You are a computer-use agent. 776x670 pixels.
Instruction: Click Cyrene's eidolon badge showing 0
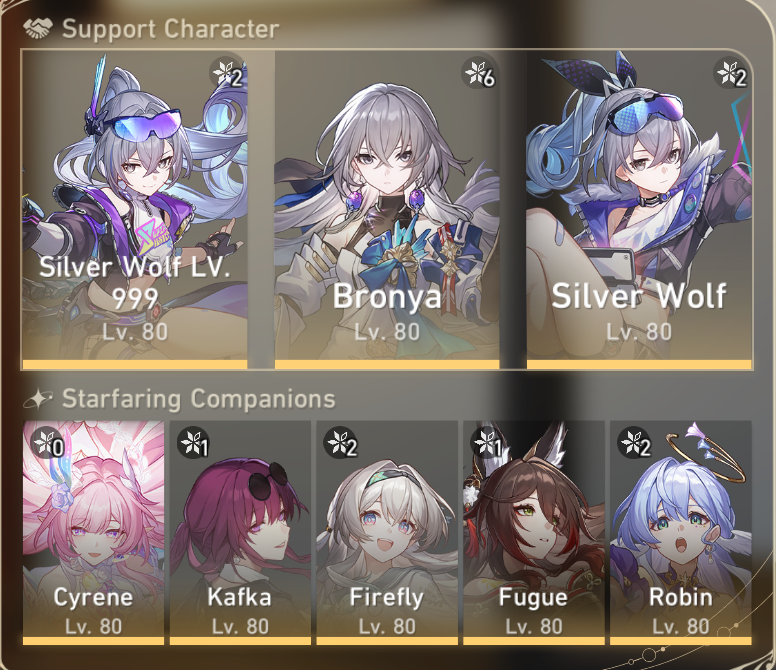[47, 443]
